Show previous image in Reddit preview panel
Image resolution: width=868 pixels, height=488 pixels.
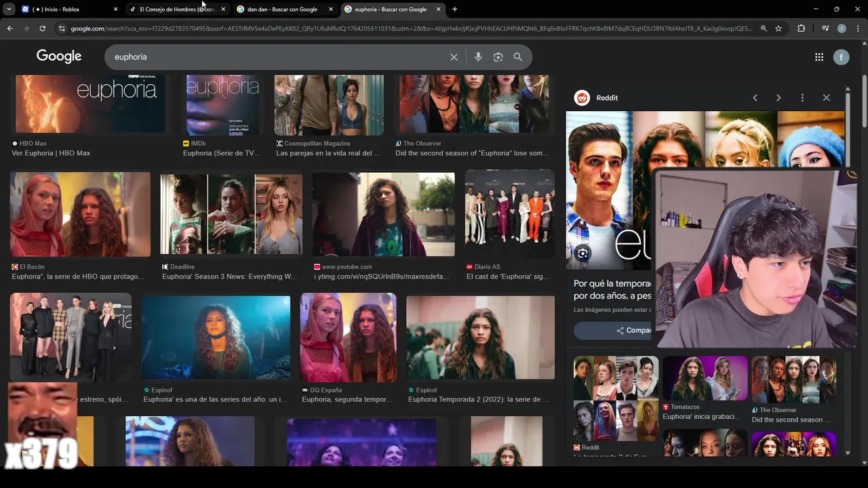coord(755,98)
